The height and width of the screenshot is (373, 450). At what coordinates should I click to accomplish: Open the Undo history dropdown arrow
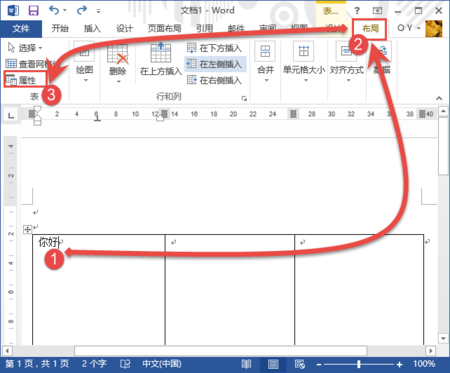point(65,11)
